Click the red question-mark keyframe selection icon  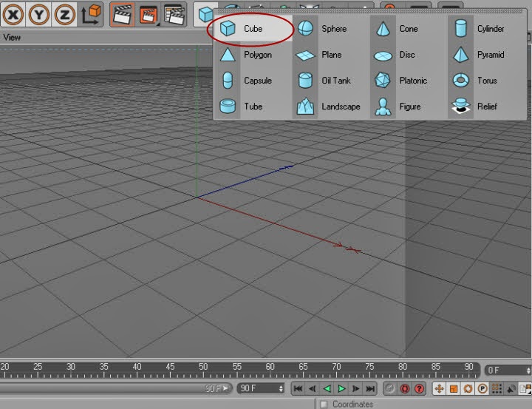pos(420,388)
